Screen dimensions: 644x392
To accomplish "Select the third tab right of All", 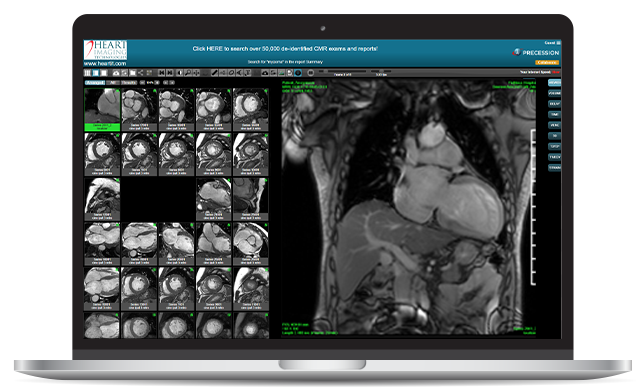I will coord(129,83).
